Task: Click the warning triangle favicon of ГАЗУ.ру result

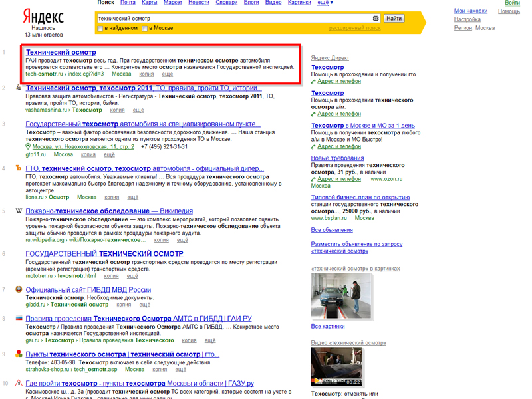Action: [x=19, y=384]
